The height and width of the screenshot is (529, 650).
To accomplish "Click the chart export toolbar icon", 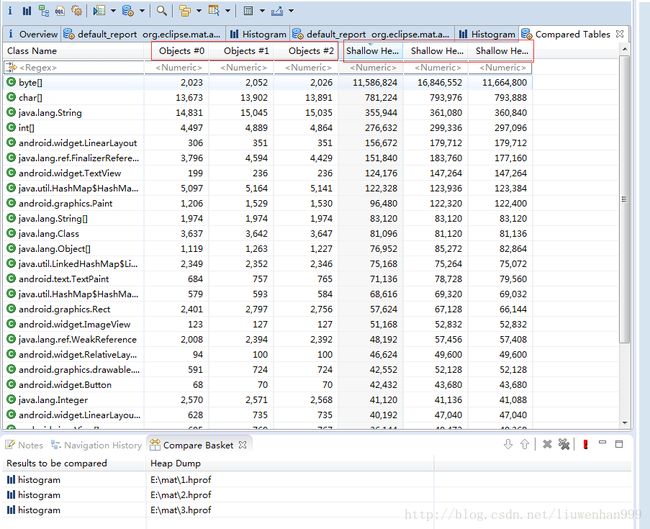I will tap(277, 11).
